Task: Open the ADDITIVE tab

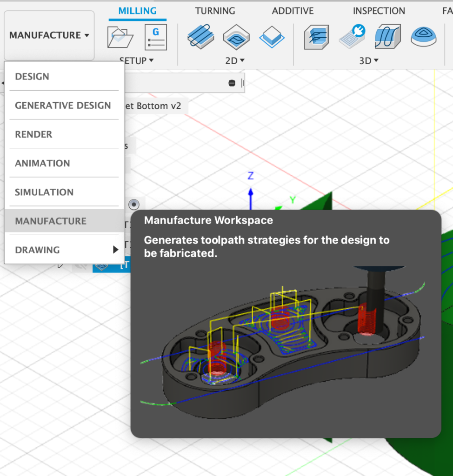Action: pos(293,11)
